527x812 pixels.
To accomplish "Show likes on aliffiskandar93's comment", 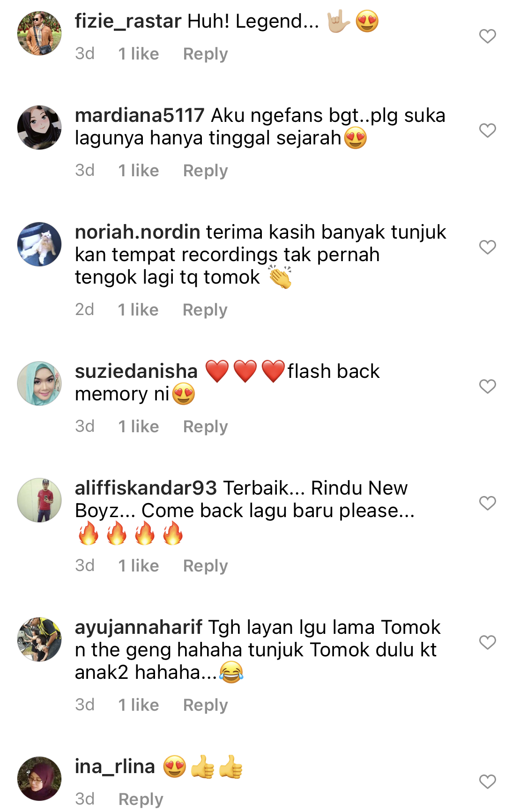I will coord(139,566).
